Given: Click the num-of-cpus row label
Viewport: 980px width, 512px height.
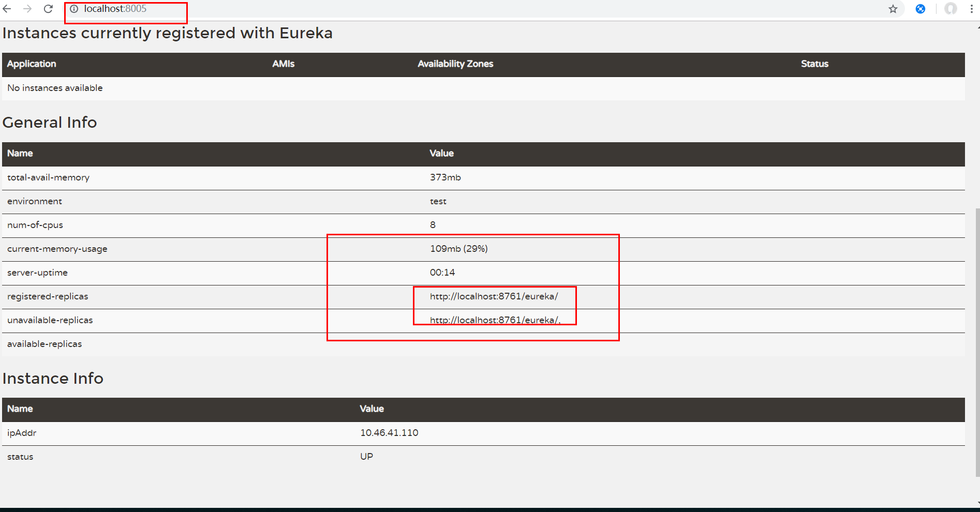Looking at the screenshot, I should (35, 225).
